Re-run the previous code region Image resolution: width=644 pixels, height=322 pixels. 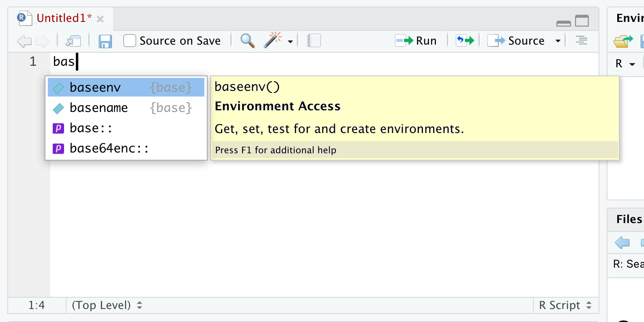[x=465, y=41]
